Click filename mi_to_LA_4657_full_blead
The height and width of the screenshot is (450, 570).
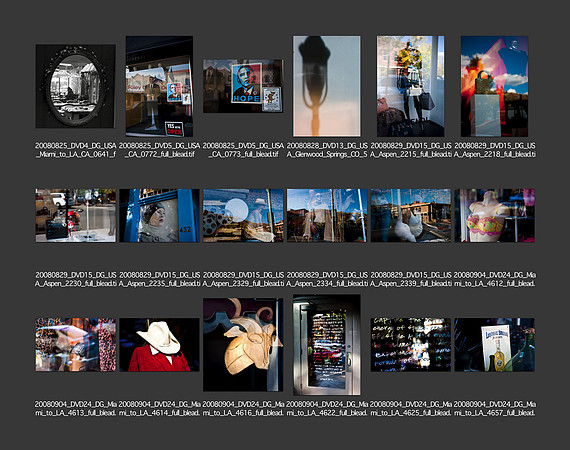click(494, 409)
